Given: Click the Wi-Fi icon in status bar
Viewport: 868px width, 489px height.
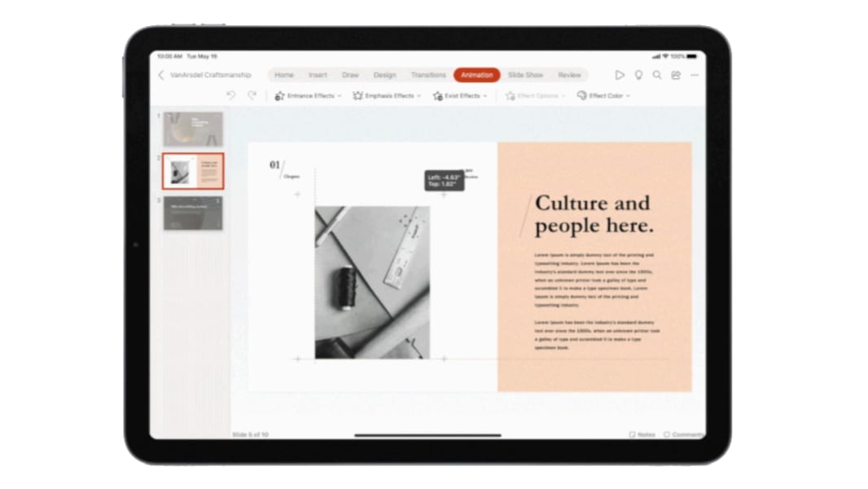Looking at the screenshot, I should 665,56.
